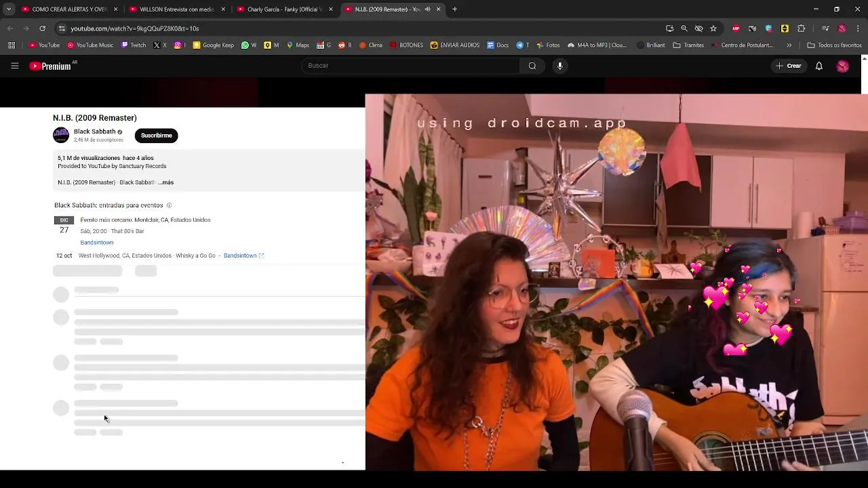Open the Centro de Postulant... bookmark
Image resolution: width=868 pixels, height=488 pixels.
point(742,45)
